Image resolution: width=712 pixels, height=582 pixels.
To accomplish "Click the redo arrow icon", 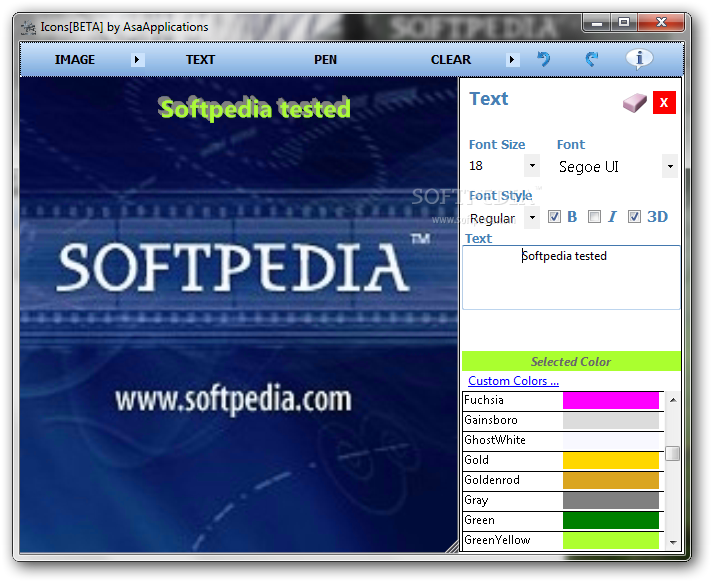I will pos(591,59).
